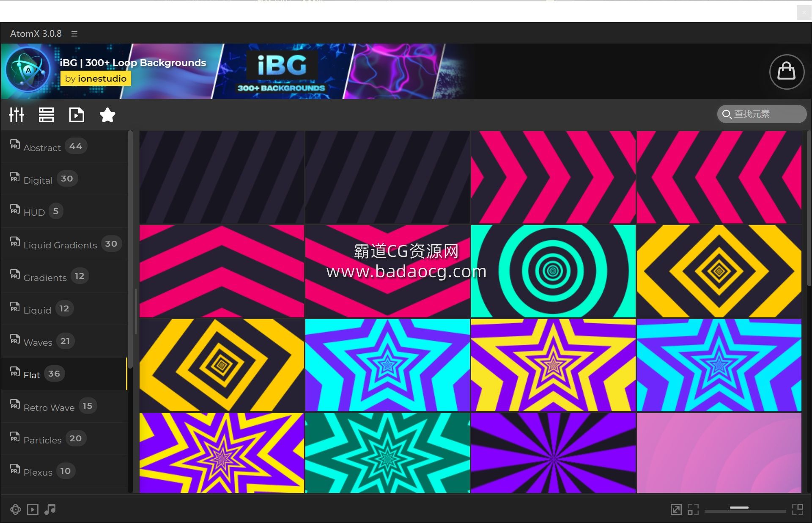The image size is (812, 523).
Task: Click the search field 查找元素
Action: [762, 114]
